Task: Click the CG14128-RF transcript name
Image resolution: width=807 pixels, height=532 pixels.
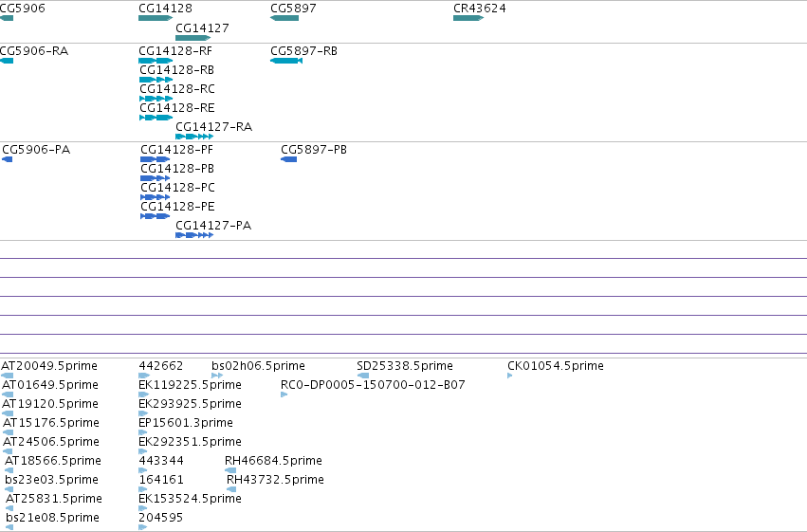Action: pyautogui.click(x=175, y=51)
